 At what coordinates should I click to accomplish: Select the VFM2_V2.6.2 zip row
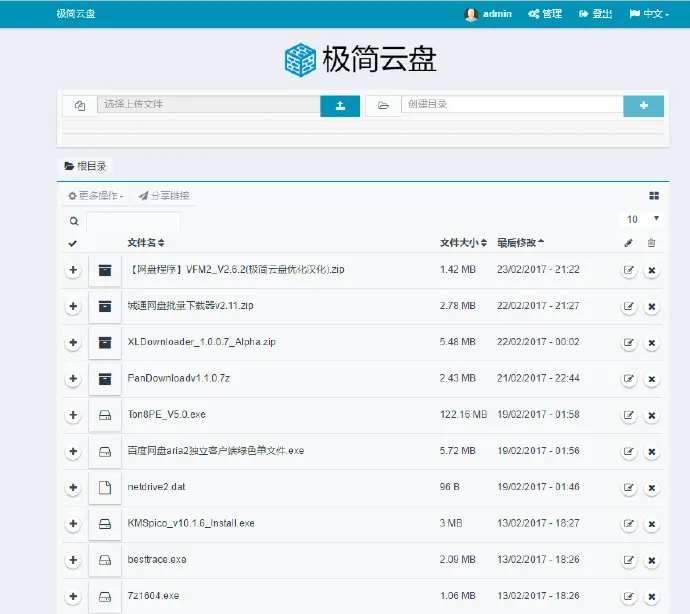73,270
